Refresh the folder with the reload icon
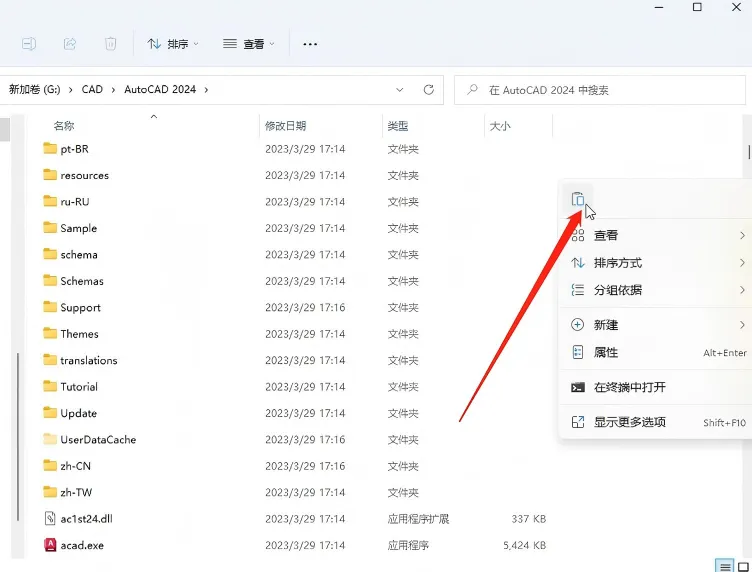Screen dimensions: 752x572 [429, 90]
